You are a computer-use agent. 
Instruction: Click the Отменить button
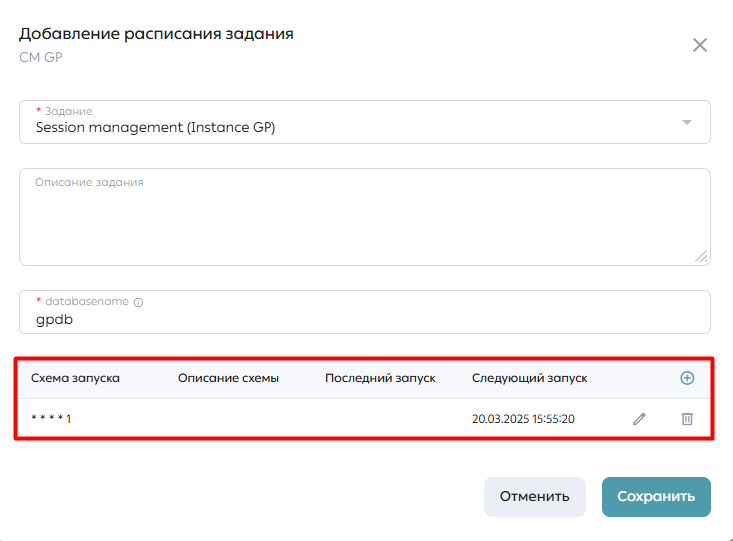tap(534, 496)
